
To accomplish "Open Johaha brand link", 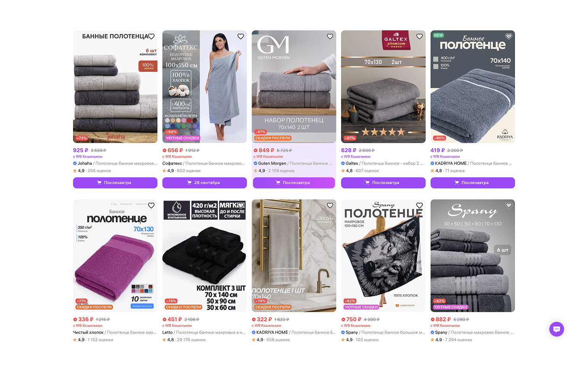I will [85, 163].
